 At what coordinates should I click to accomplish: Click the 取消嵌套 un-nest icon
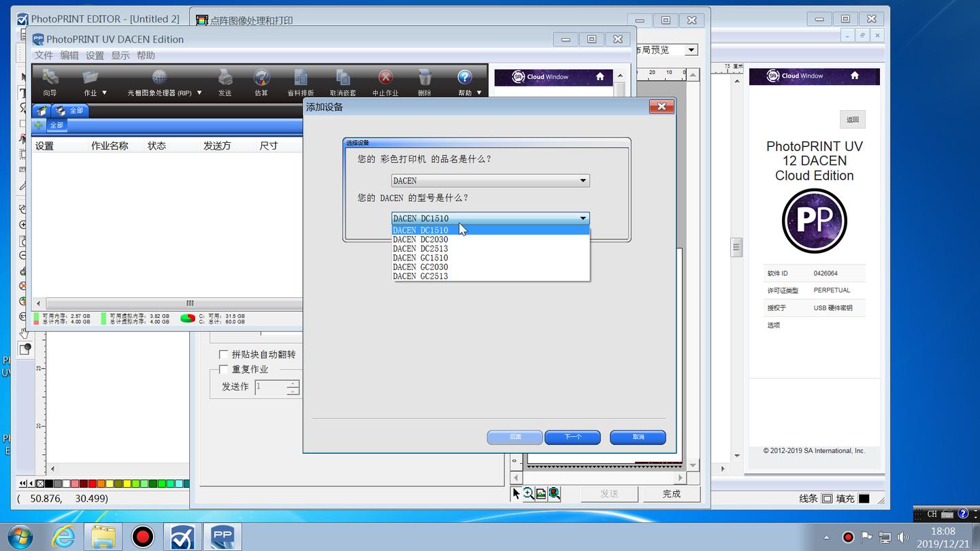coord(343,77)
